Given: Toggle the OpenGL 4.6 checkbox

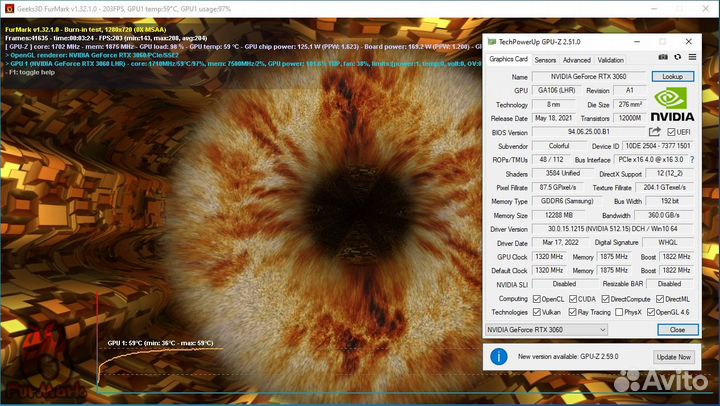Looking at the screenshot, I should (651, 312).
